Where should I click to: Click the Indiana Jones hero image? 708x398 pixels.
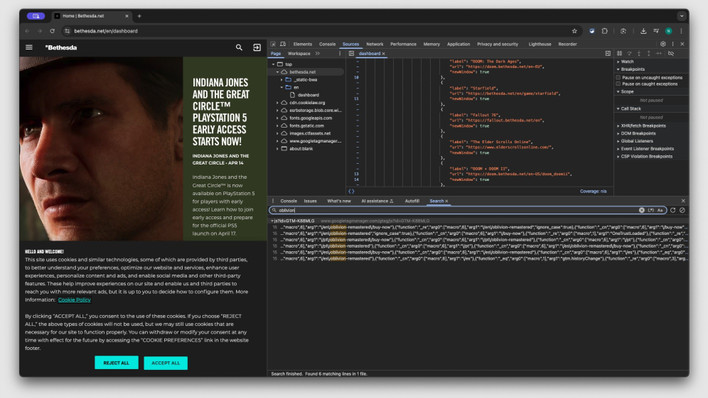coord(101,149)
